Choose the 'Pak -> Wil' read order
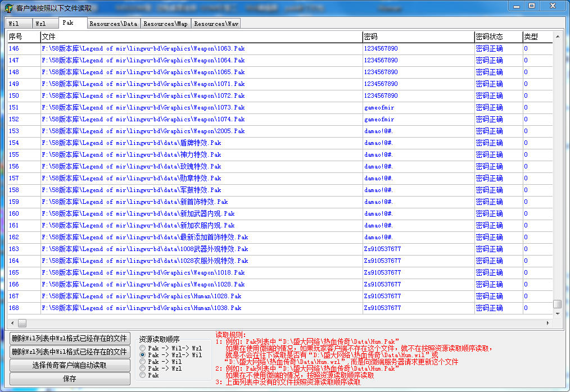Image resolution: width=570 pixels, height=392 pixels. (143, 362)
